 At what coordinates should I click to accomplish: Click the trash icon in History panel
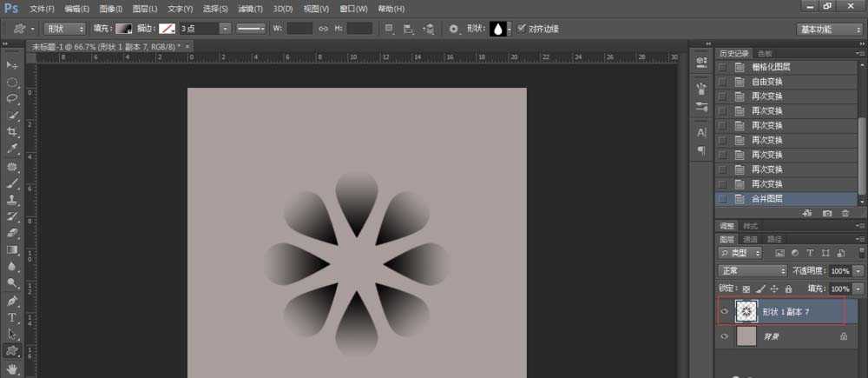pos(845,213)
